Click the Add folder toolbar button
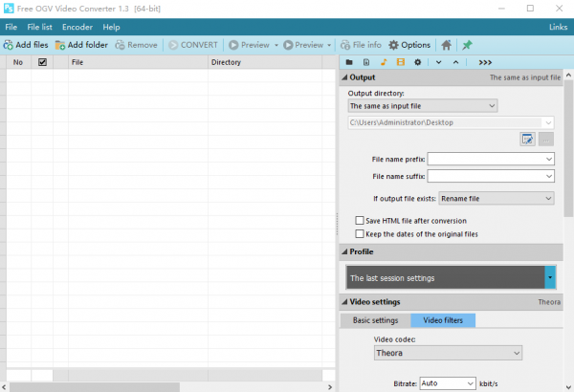574x392 pixels. pos(81,44)
